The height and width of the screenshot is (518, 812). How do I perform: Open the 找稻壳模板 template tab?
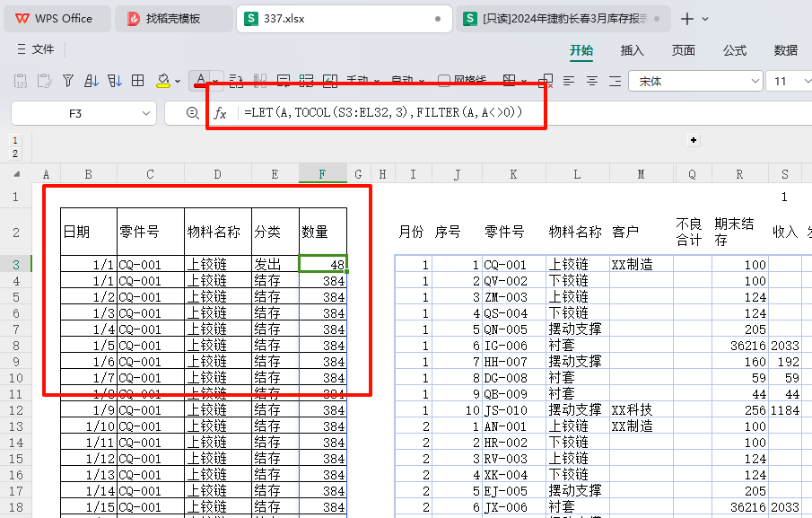point(173,19)
